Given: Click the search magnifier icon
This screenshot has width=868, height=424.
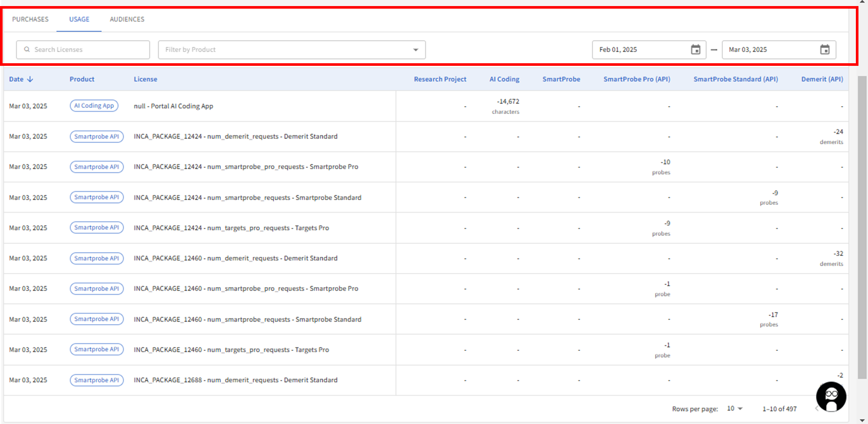Looking at the screenshot, I should (27, 49).
